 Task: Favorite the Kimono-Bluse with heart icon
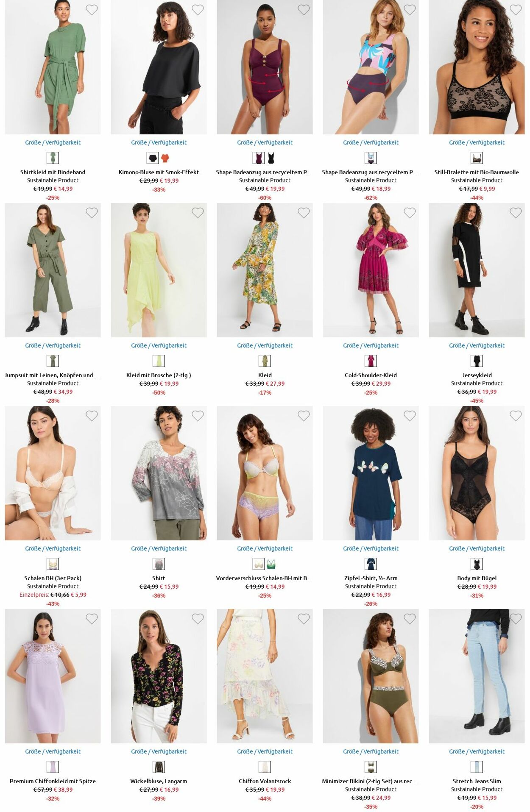pos(198,10)
